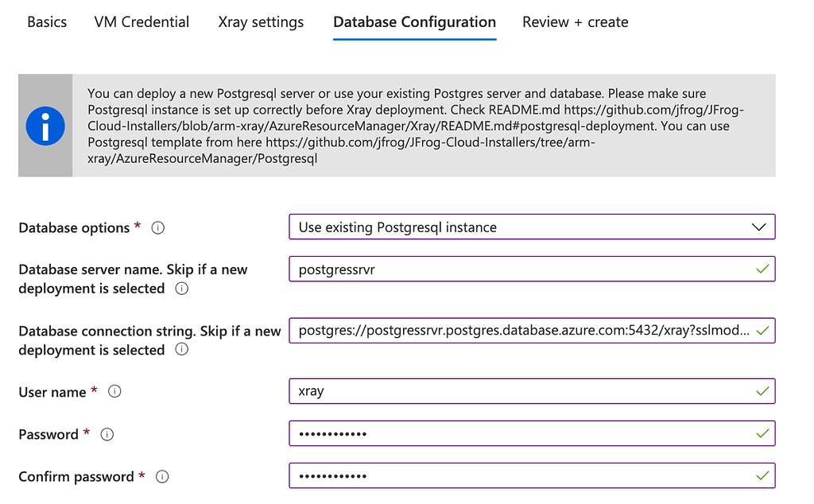Click the green checkmark in Confirm password field
Screen dimensions: 814x504
coord(762,475)
